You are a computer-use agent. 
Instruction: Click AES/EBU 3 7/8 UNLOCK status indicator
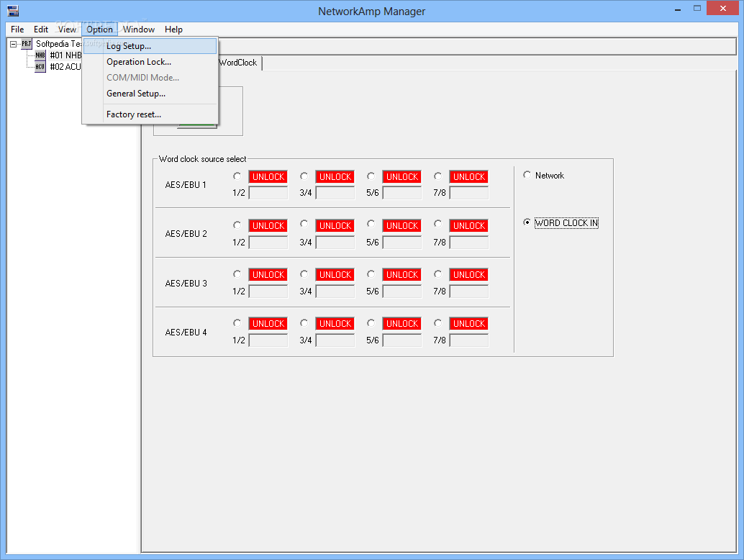(x=469, y=275)
